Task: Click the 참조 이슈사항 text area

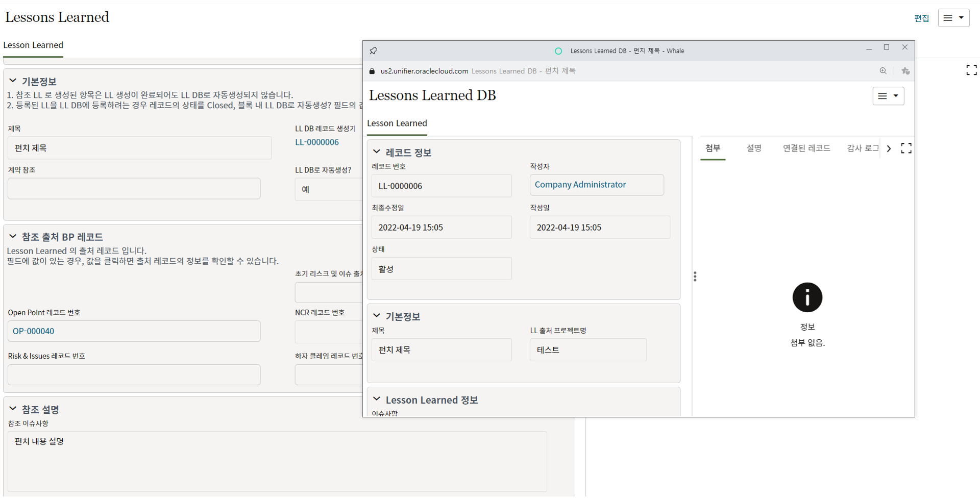Action: [277, 461]
